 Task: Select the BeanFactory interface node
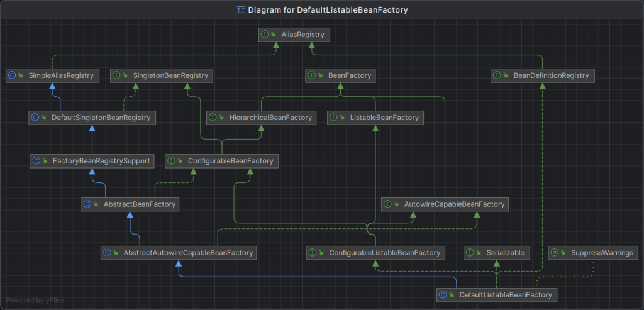coord(341,75)
